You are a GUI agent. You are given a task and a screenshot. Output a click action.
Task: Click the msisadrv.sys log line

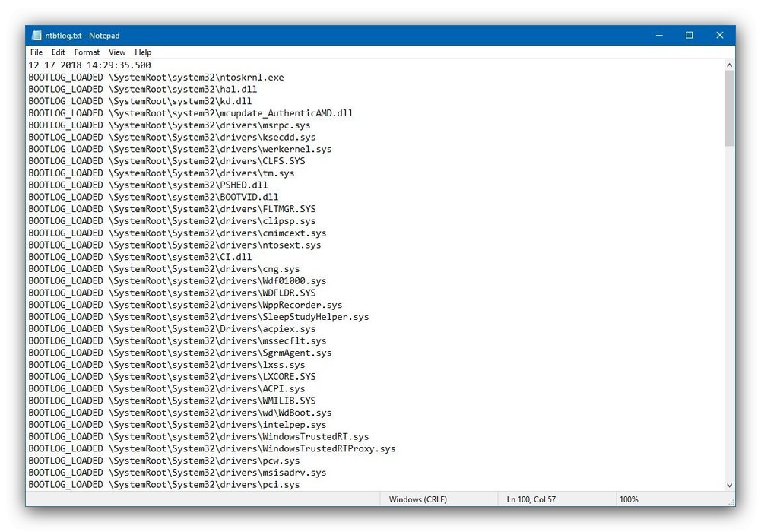177,473
